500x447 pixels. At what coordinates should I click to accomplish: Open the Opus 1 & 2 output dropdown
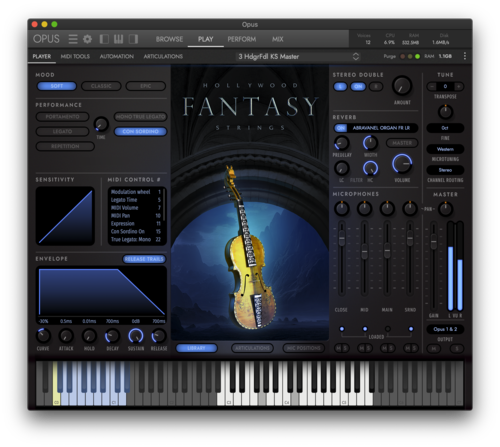point(445,329)
